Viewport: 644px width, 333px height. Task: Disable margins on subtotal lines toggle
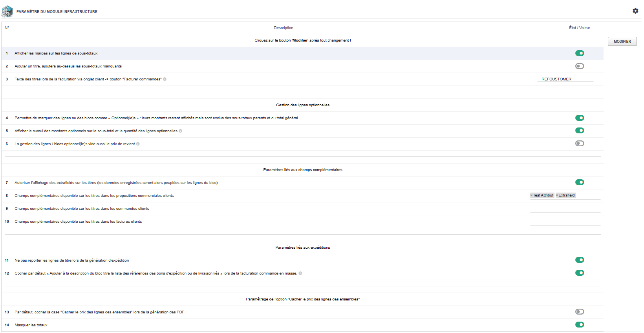click(x=580, y=53)
